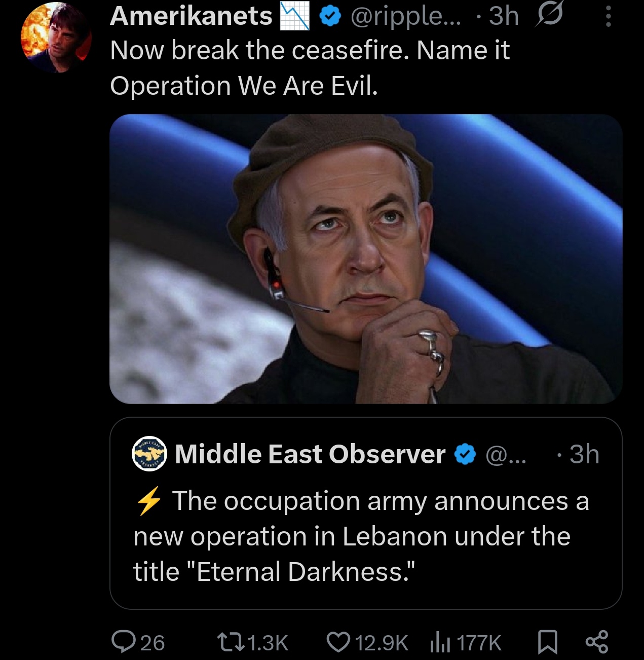
Task: Click the verified badge beside Amerikanets
Action: 330,17
